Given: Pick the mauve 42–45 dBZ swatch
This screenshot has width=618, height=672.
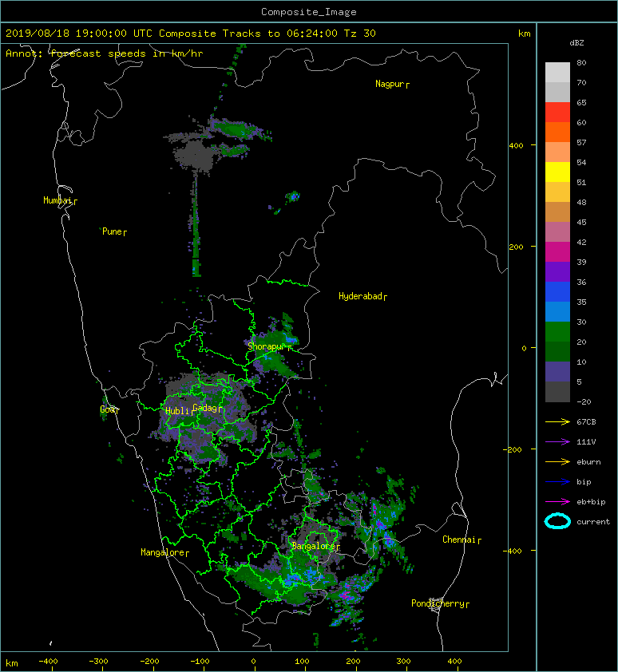Looking at the screenshot, I should 557,232.
